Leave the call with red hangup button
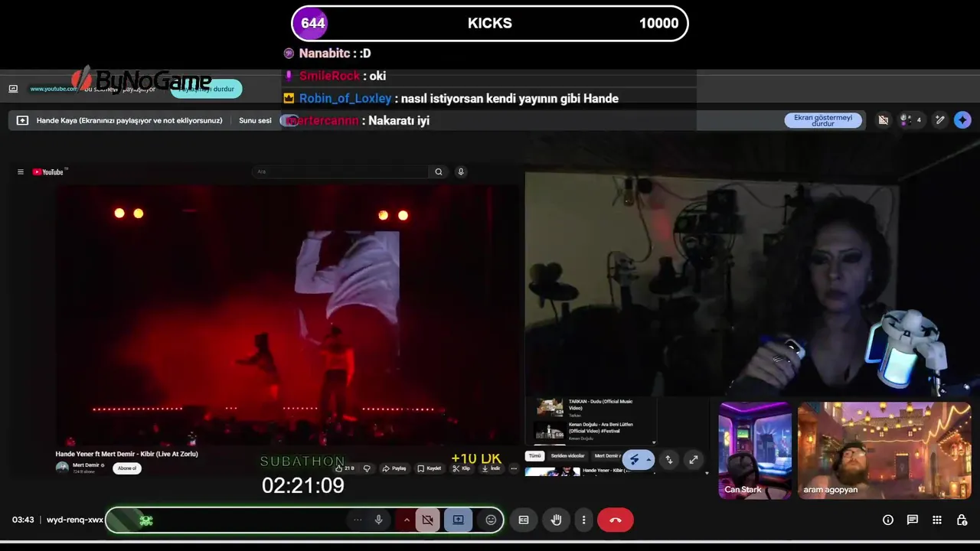Viewport: 980px width, 551px height. tap(616, 520)
